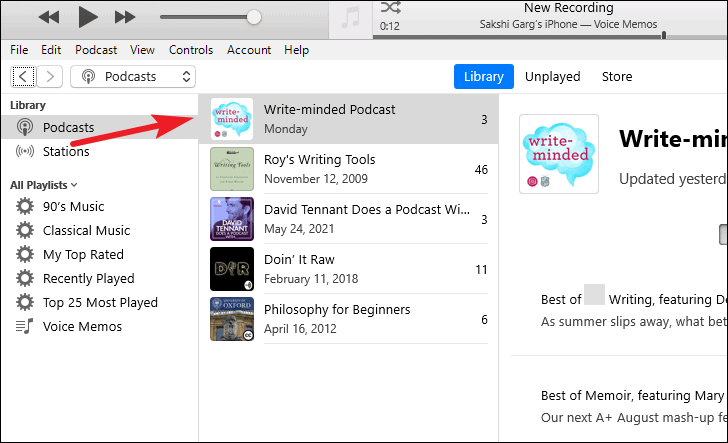Image resolution: width=728 pixels, height=443 pixels.
Task: Click the Write-minded list thumbnail
Action: click(232, 119)
